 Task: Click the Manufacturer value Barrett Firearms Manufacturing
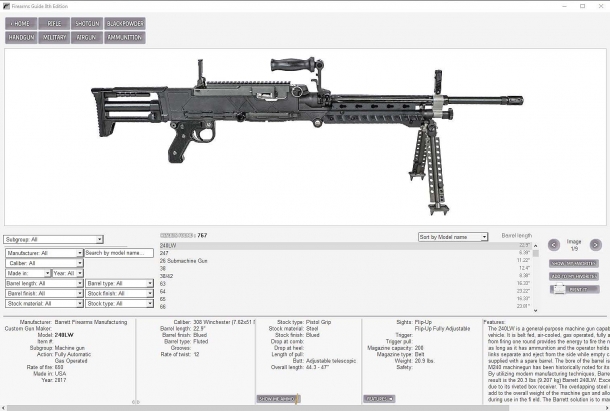pyautogui.click(x=91, y=322)
